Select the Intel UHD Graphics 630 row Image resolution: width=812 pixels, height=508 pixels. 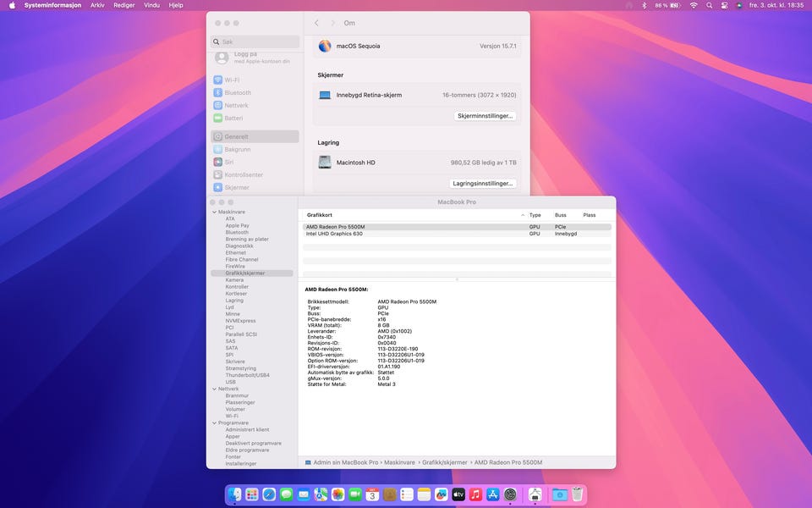click(x=333, y=234)
